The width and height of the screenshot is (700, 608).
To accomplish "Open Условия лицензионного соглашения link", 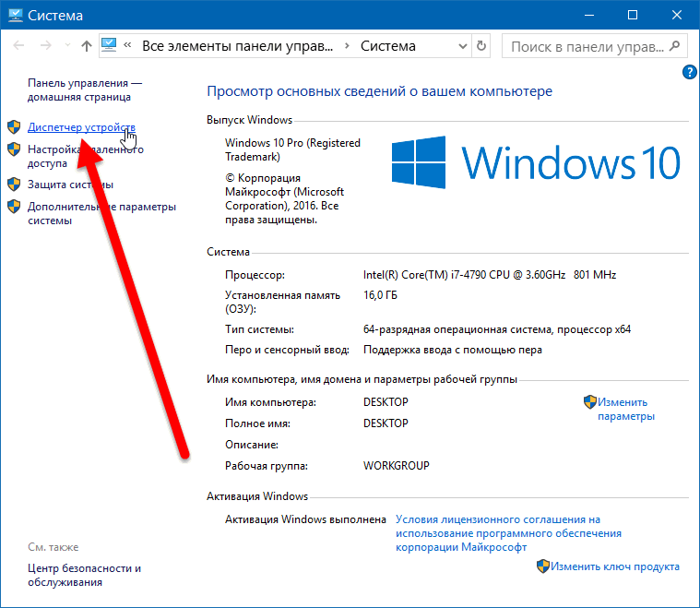I will (x=508, y=533).
